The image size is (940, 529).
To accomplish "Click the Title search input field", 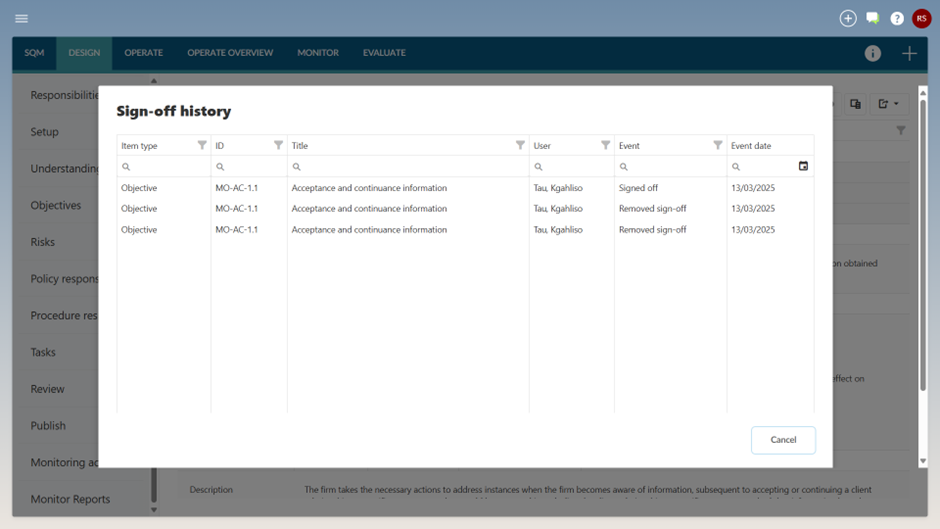I will 410,167.
